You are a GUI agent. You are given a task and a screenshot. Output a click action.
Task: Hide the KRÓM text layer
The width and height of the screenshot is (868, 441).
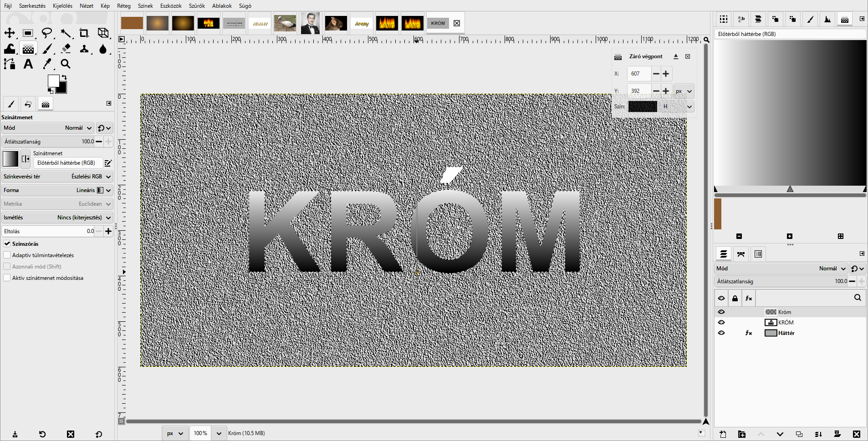[721, 323]
